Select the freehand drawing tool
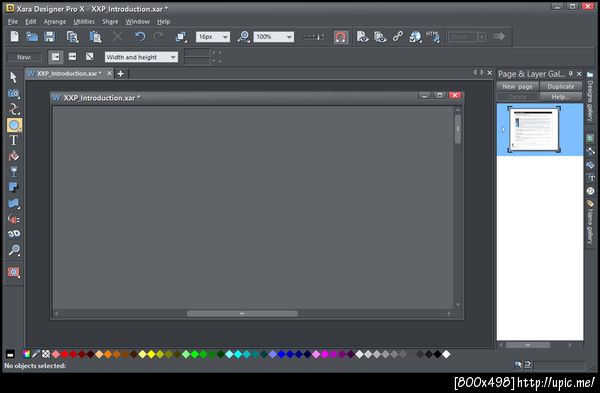Image resolution: width=600 pixels, height=393 pixels. [x=14, y=109]
